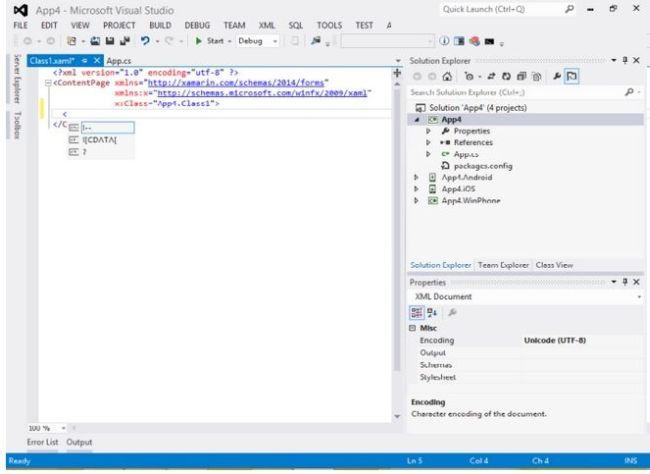
Task: Close the Class1.xaml tab
Action: [97, 61]
